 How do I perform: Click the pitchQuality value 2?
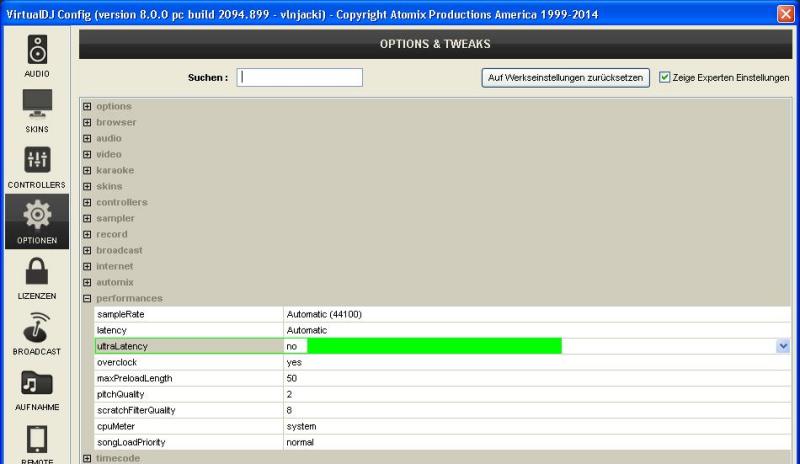[x=289, y=394]
